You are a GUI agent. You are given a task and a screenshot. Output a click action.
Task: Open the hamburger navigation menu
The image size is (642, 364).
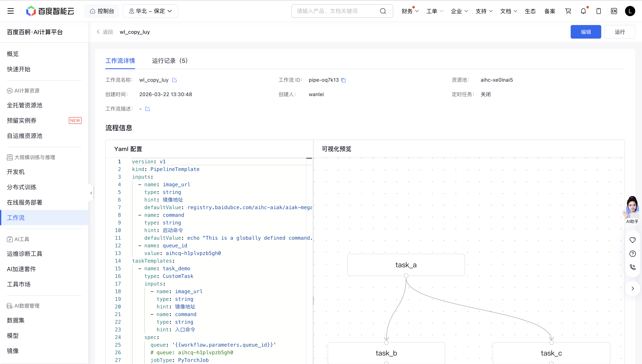tap(10, 11)
